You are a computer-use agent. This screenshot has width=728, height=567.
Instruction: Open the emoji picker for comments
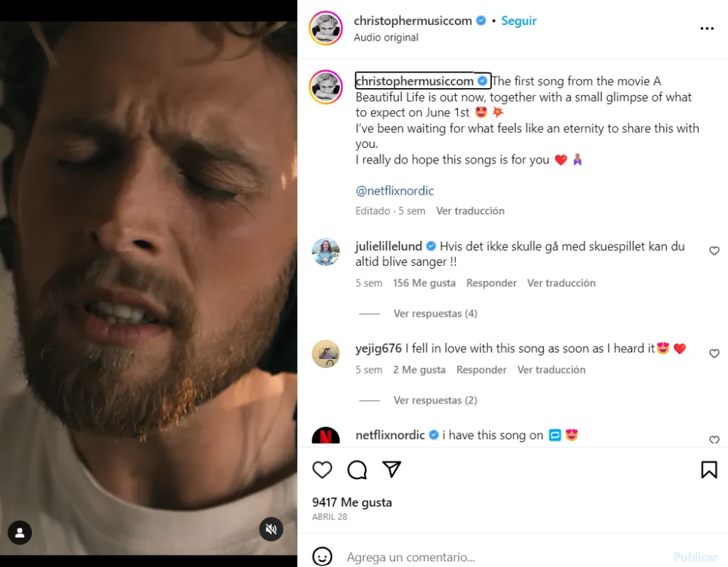[x=323, y=556]
